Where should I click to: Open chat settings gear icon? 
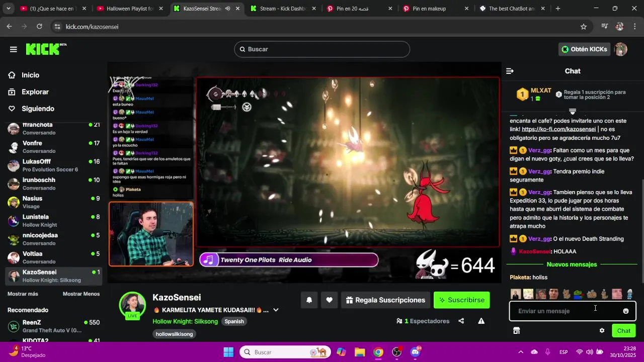click(602, 331)
